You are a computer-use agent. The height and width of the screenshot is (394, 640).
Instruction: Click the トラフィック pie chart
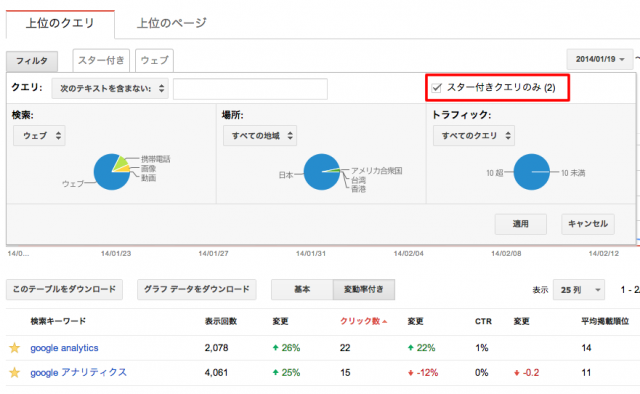(x=531, y=172)
